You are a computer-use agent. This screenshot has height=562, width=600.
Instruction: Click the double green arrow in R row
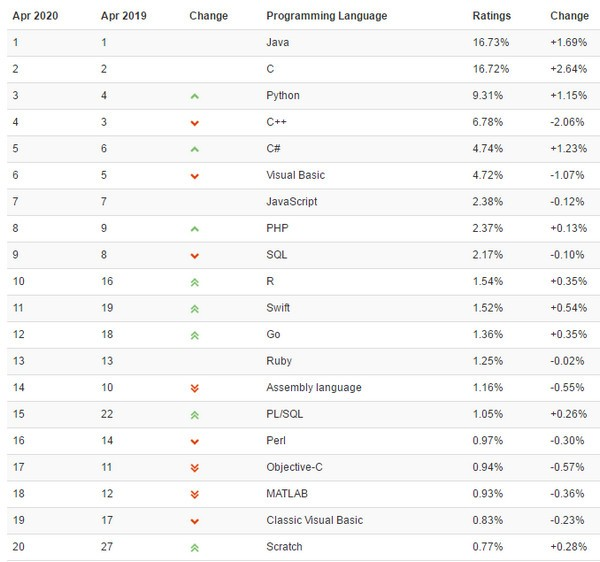click(194, 282)
